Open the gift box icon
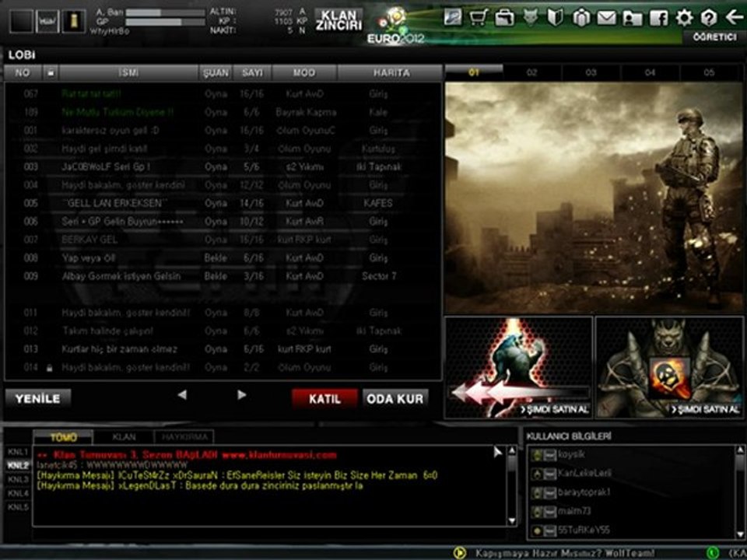This screenshot has width=747, height=560. 581,18
